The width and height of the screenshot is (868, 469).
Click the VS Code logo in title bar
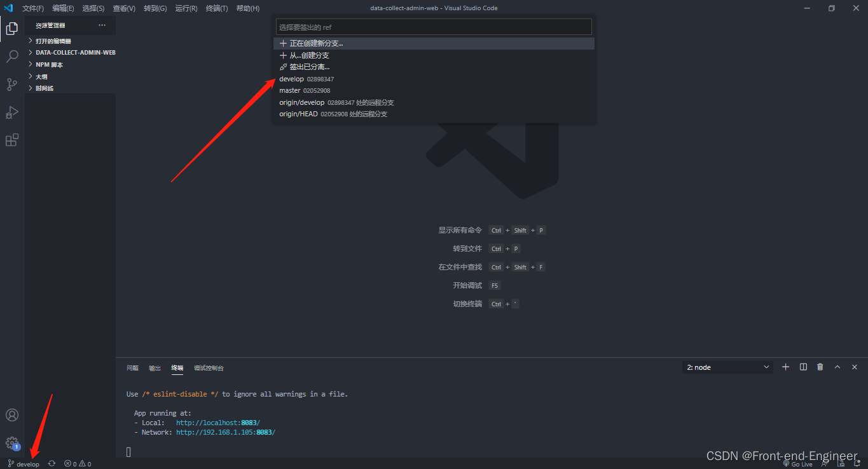coord(9,8)
